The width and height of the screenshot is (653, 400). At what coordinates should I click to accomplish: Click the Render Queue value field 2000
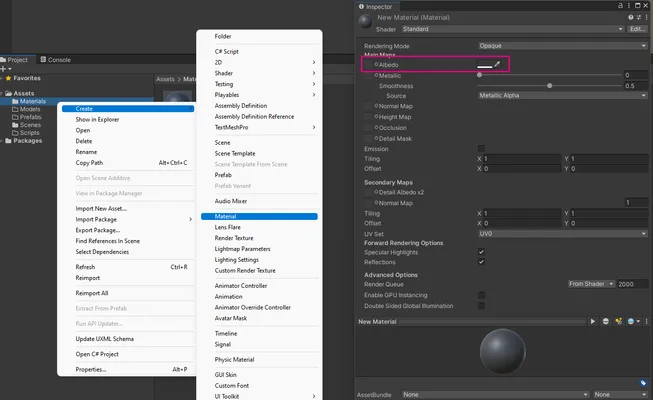pos(632,284)
